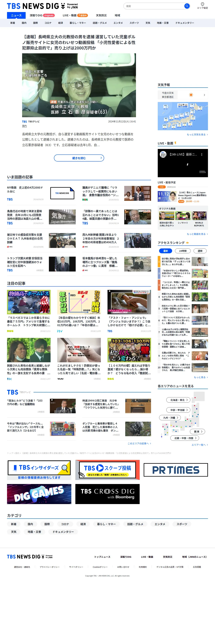Click the TBS logo under the main headline video
This screenshot has width=215, height=644.
pyautogui.click(x=24, y=122)
